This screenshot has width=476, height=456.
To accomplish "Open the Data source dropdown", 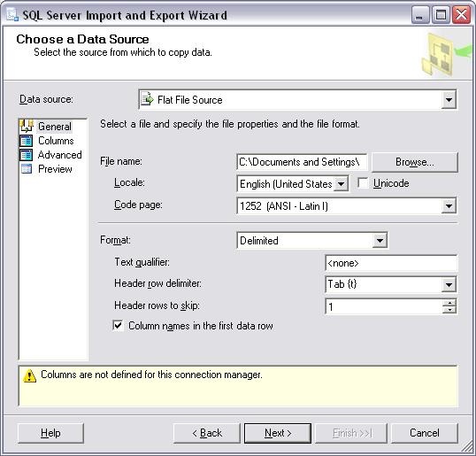I will point(449,100).
